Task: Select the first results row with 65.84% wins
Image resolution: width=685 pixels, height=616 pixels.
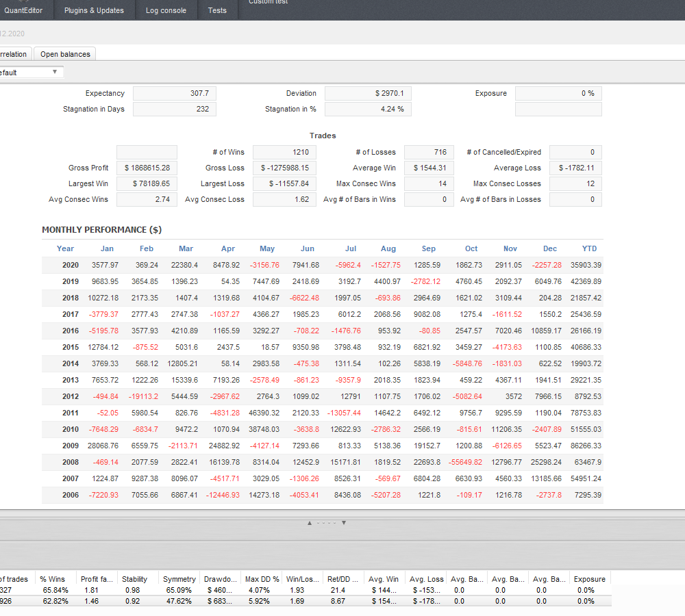Action: click(x=55, y=590)
